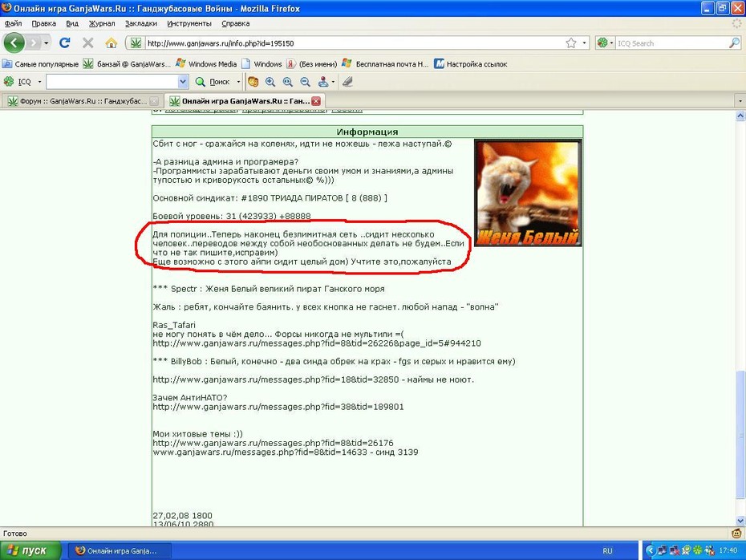Image resolution: width=746 pixels, height=560 pixels.
Task: Bookmark this page with the star icon
Action: click(x=571, y=43)
